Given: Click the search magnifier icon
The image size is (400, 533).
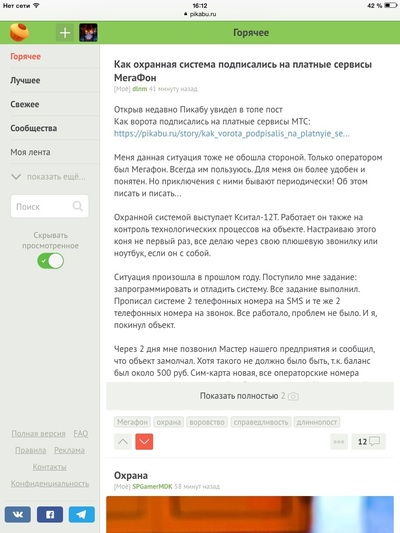Looking at the screenshot, I should tap(77, 206).
